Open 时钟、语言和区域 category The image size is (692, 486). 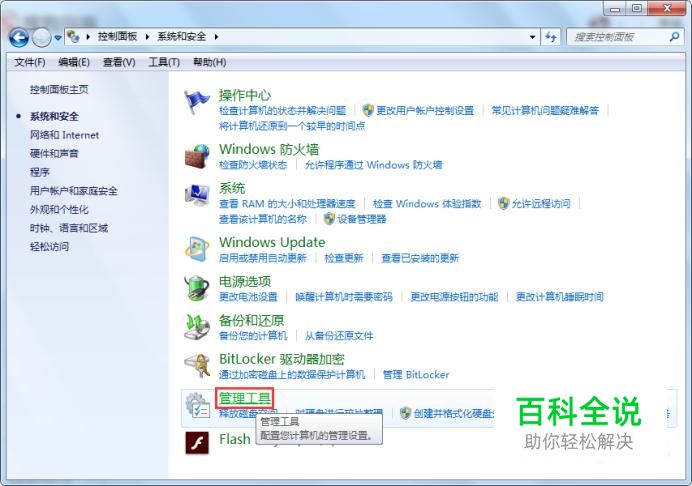[x=68, y=228]
